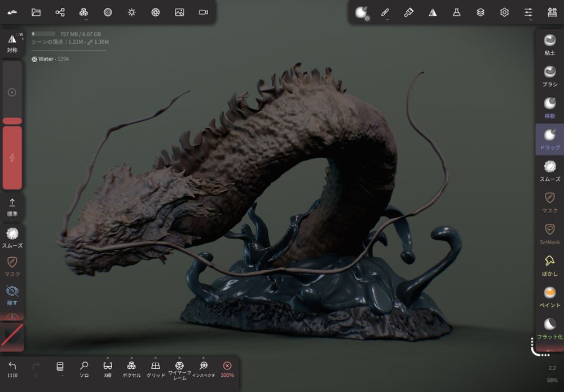Select the ペイント paint tool

549,297
